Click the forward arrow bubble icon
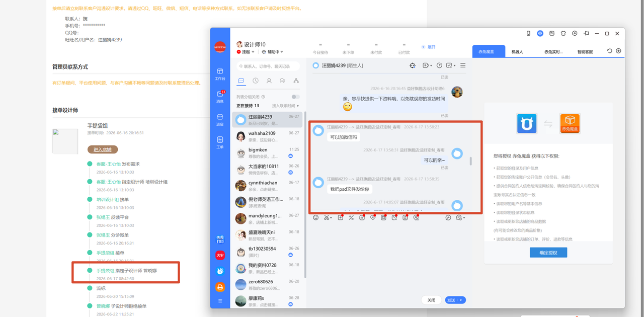 [x=448, y=217]
